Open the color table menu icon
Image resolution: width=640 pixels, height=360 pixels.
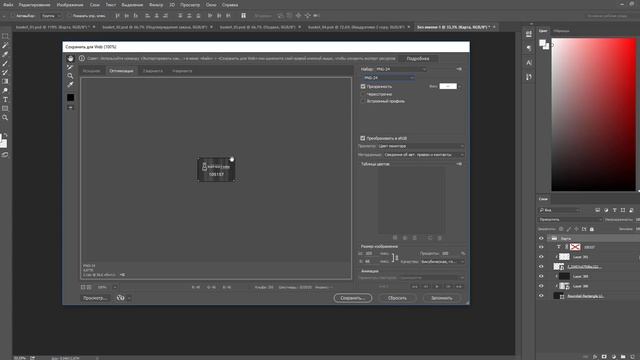click(x=459, y=164)
